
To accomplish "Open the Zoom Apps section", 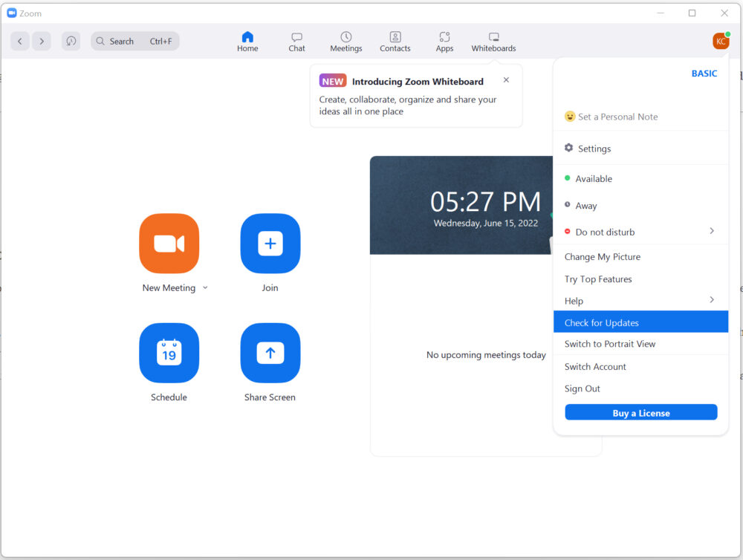I will (x=444, y=41).
